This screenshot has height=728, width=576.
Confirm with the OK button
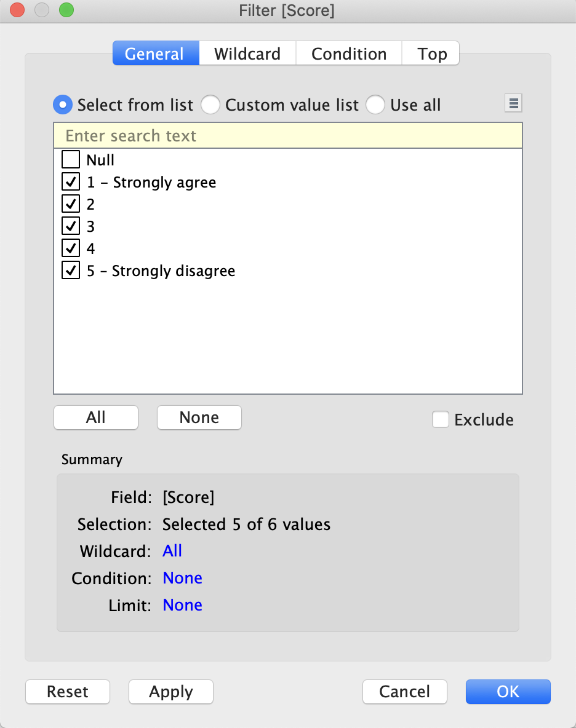tap(508, 692)
